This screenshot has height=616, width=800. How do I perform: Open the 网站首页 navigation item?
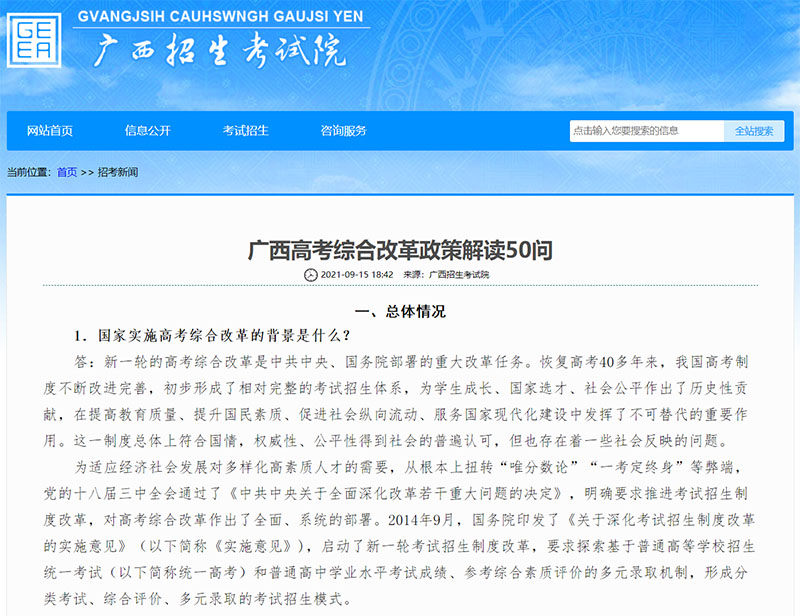tap(50, 131)
